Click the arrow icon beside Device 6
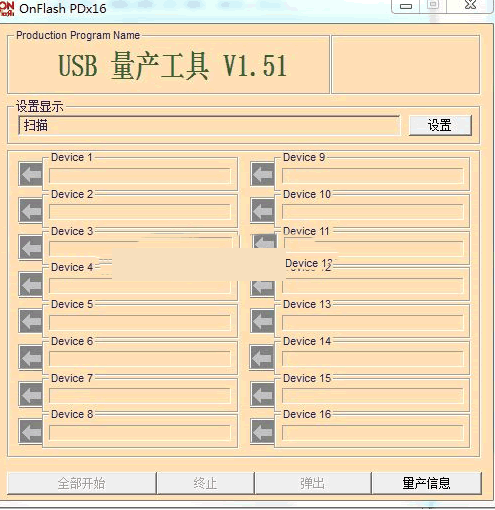The width and height of the screenshot is (495, 510). pyautogui.click(x=31, y=358)
